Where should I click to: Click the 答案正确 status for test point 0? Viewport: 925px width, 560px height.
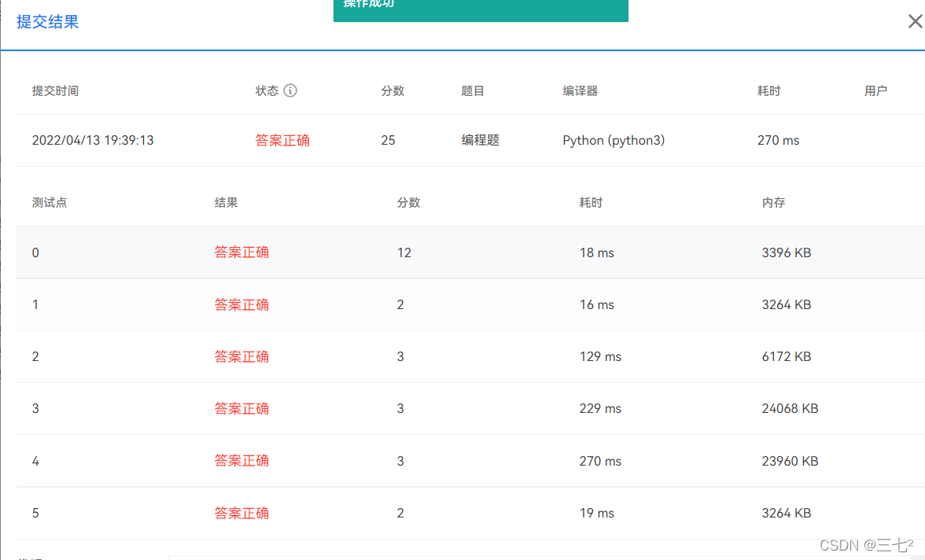click(x=241, y=252)
